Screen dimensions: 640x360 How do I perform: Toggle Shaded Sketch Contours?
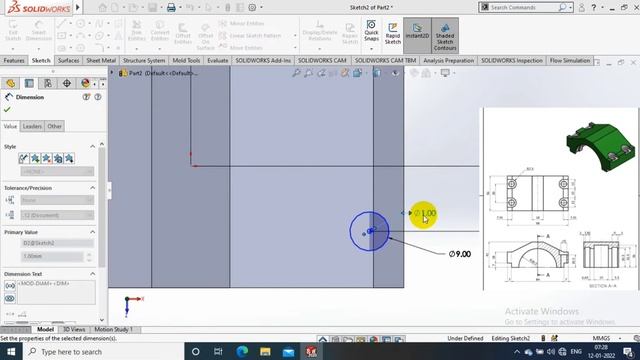[x=445, y=36]
